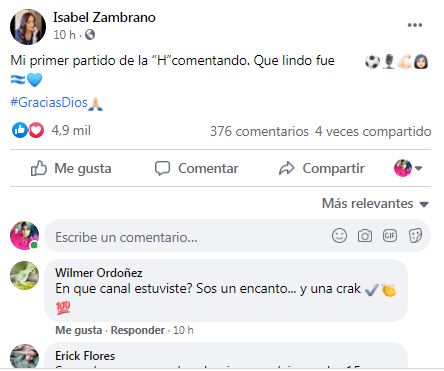Open the sticker picker icon

[x=415, y=236]
